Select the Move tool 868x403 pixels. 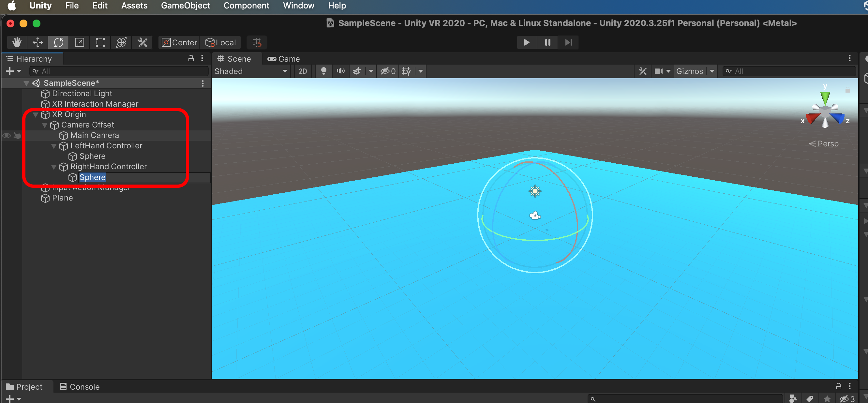(x=38, y=42)
